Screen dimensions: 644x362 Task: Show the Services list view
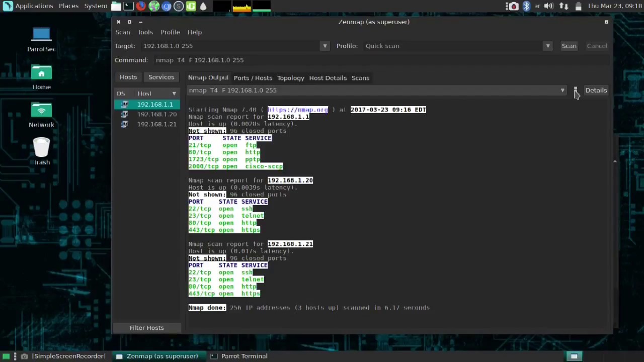point(161,77)
